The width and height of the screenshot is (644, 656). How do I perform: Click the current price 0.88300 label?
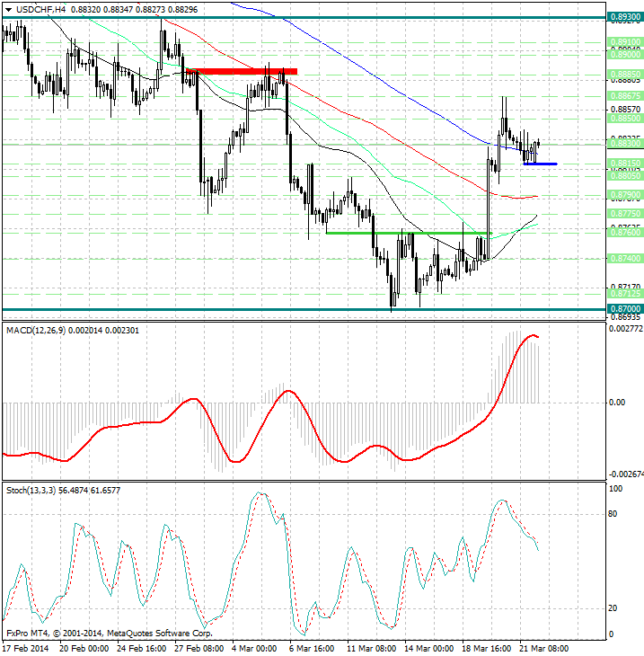pyautogui.click(x=625, y=144)
